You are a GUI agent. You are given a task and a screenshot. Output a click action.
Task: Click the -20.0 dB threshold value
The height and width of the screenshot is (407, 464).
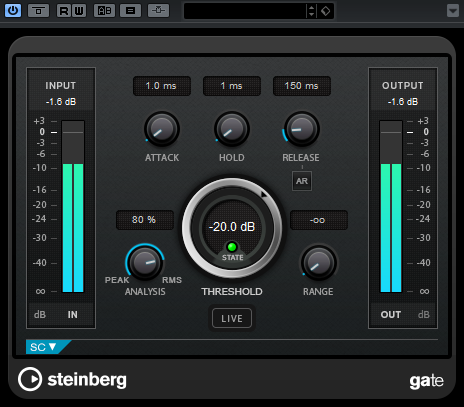(232, 227)
